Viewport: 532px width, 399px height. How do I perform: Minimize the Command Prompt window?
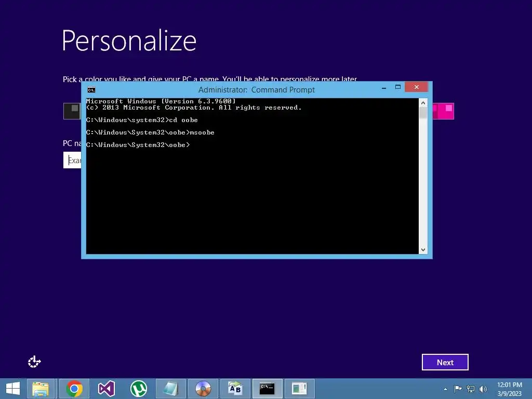pyautogui.click(x=384, y=87)
